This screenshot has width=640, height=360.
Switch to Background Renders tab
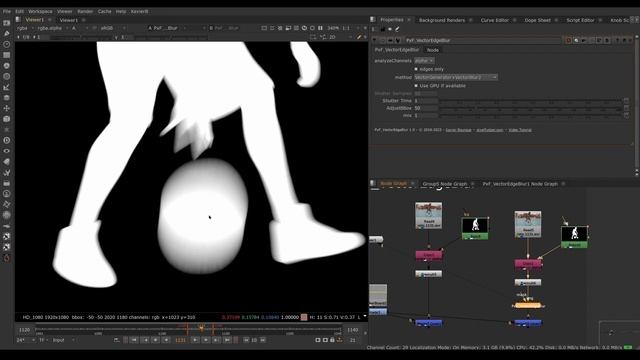point(442,20)
